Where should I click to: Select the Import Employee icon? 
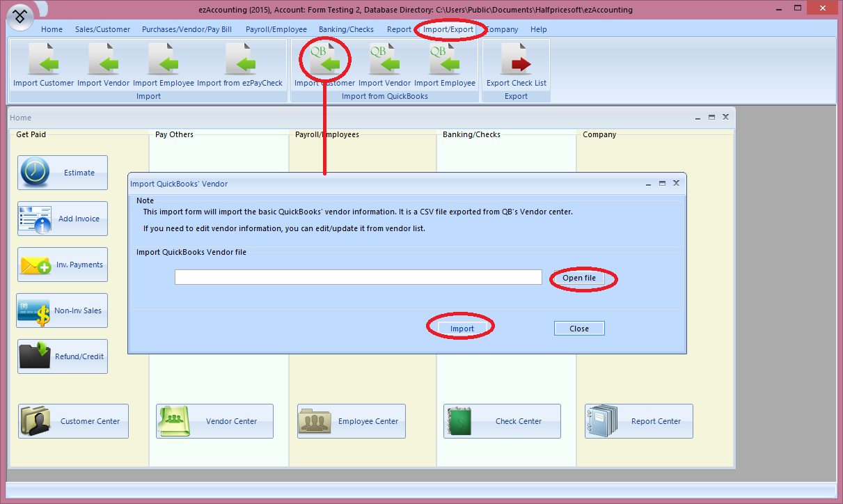tap(162, 64)
